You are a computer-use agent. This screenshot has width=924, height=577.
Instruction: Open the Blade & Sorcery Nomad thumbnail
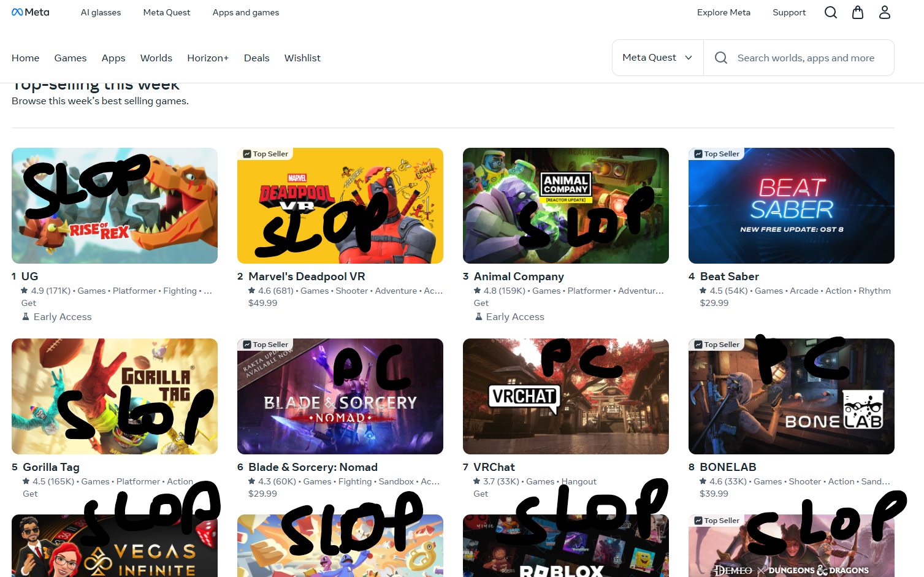[x=340, y=396]
